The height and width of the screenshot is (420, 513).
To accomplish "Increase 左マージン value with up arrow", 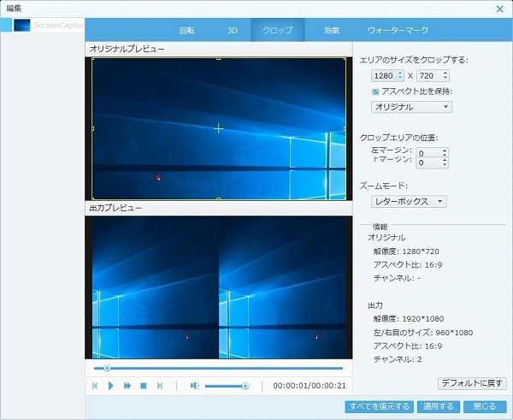I will coord(445,151).
